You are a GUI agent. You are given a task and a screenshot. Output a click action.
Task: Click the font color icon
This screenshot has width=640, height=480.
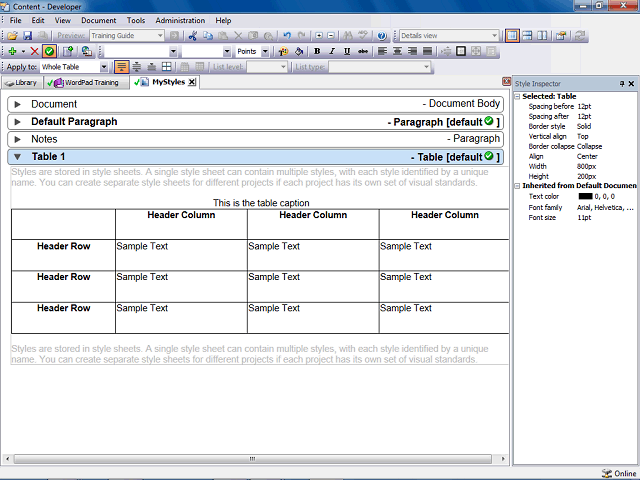[x=283, y=51]
